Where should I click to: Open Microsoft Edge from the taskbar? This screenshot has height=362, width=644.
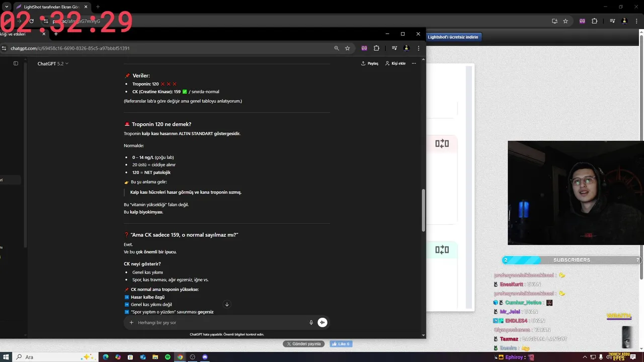(106, 357)
